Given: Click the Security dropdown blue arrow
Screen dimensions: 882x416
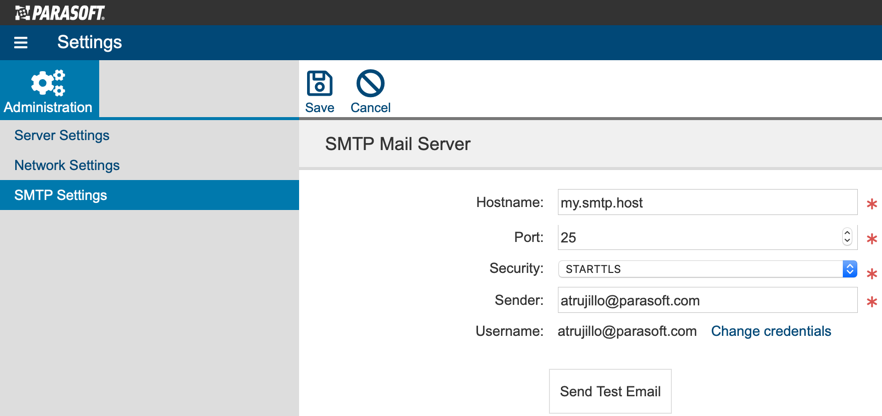Looking at the screenshot, I should [849, 269].
